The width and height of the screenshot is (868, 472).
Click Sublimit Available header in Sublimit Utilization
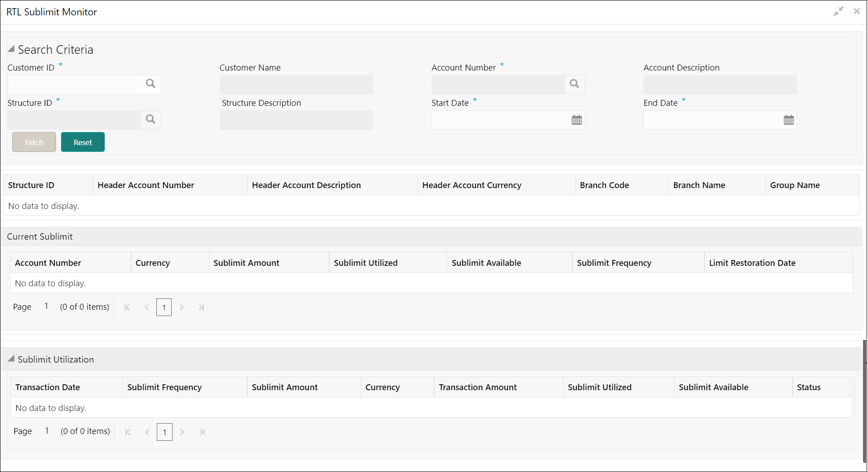point(733,387)
